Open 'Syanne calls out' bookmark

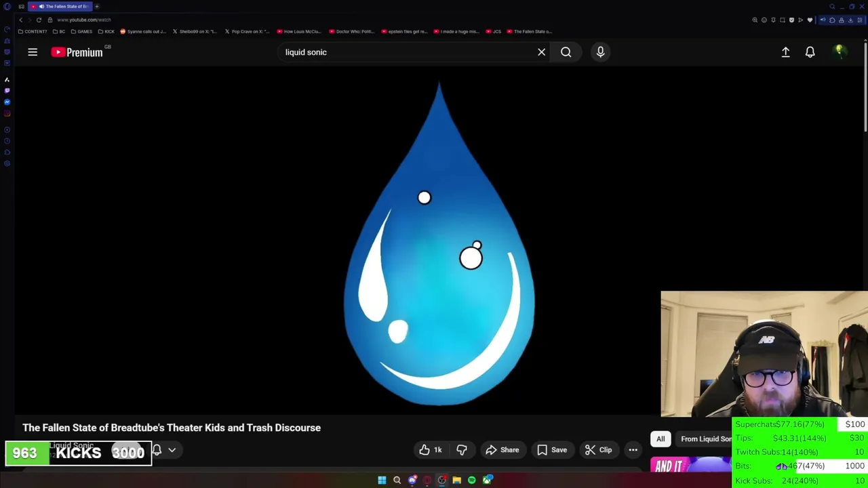point(143,31)
